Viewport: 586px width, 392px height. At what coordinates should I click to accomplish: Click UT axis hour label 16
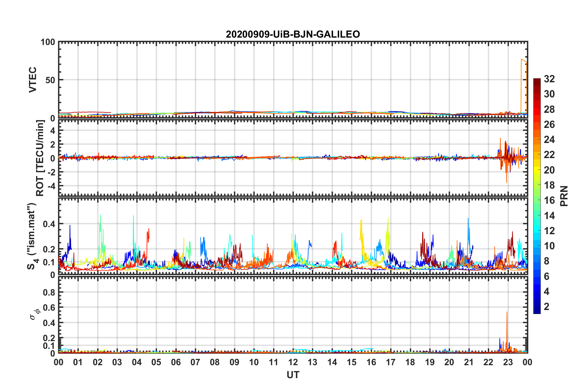[371, 362]
